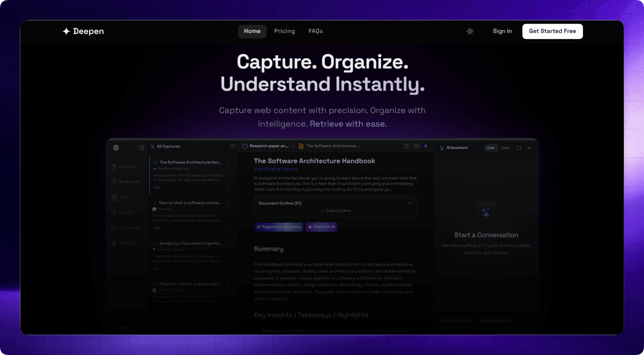Open Captures in the sidebar
This screenshot has height=355, width=644.
(x=124, y=167)
